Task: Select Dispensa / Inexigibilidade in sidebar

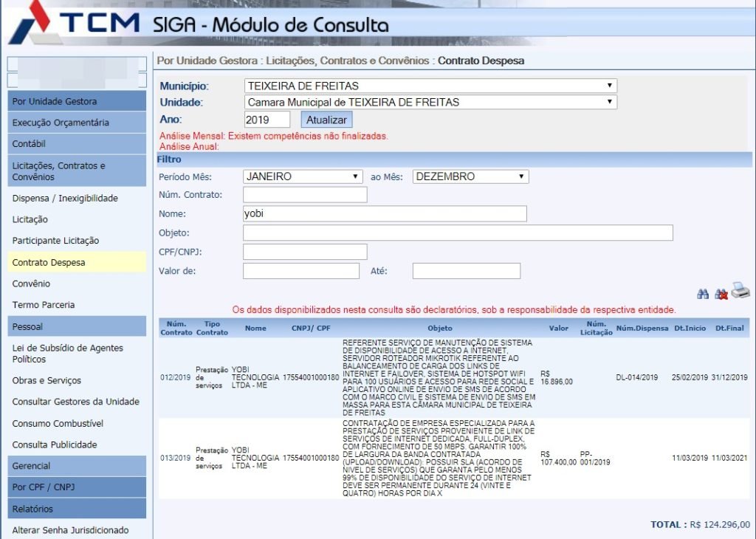Action: coord(65,199)
